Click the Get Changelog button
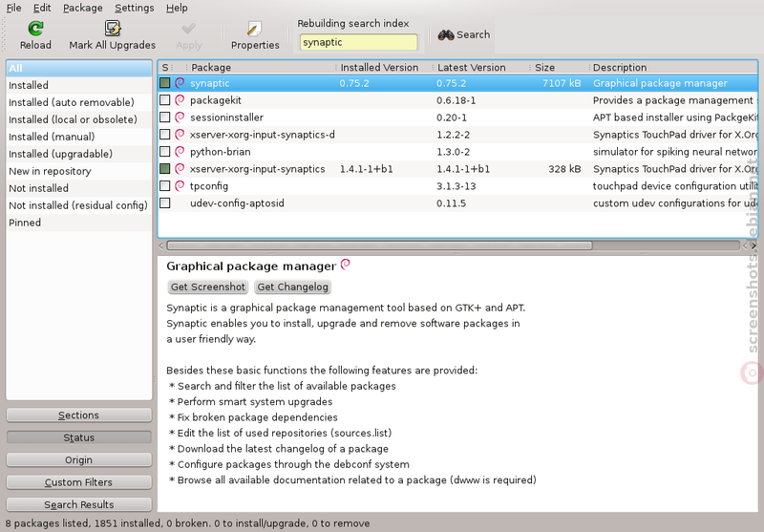764x532 pixels. tap(292, 287)
